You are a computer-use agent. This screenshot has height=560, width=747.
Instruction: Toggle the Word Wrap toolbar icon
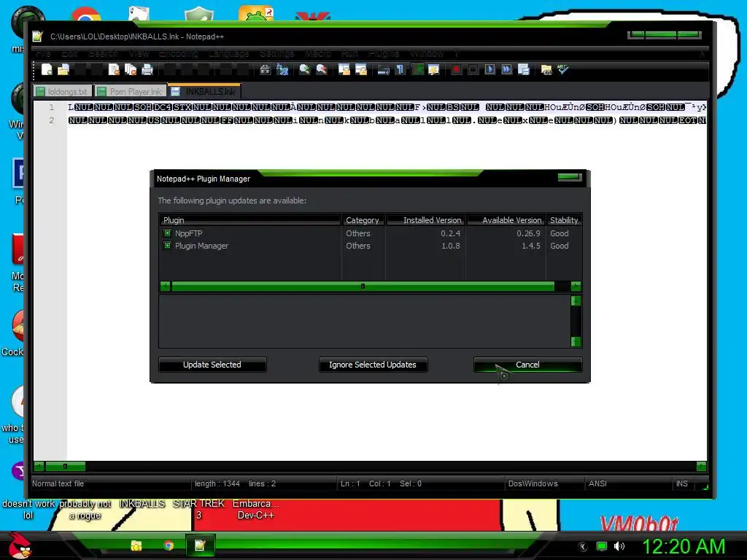pyautogui.click(x=383, y=69)
